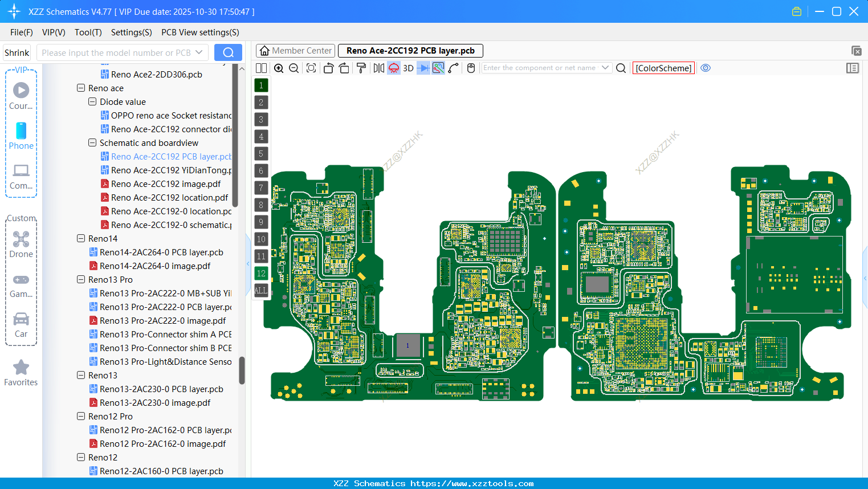The image size is (868, 489).
Task: Click the zoom in magnifier icon
Action: [279, 68]
